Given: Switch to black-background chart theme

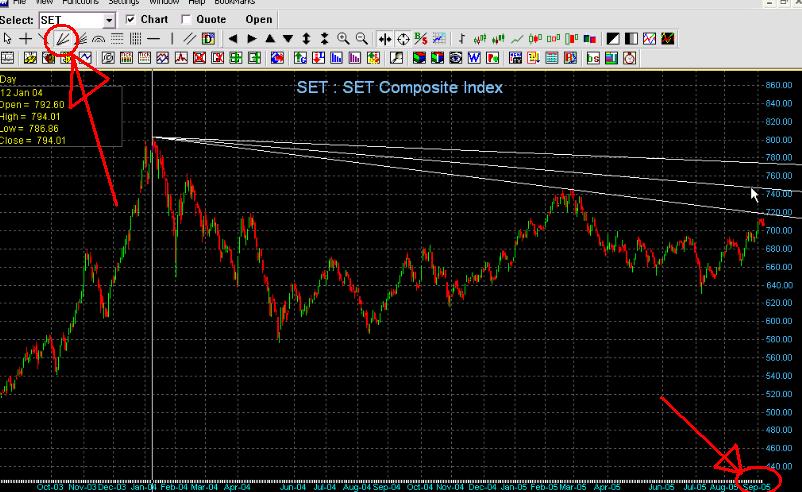Looking at the screenshot, I should pos(667,39).
